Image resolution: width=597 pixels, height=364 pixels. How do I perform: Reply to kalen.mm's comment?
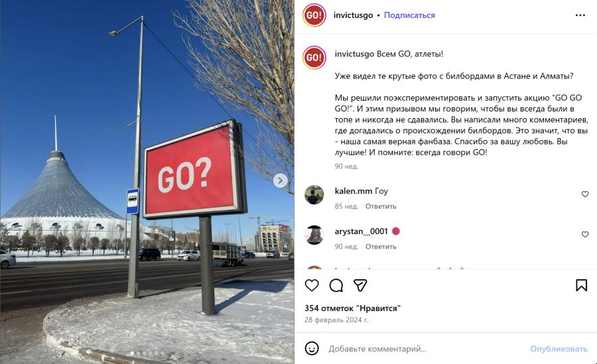381,206
